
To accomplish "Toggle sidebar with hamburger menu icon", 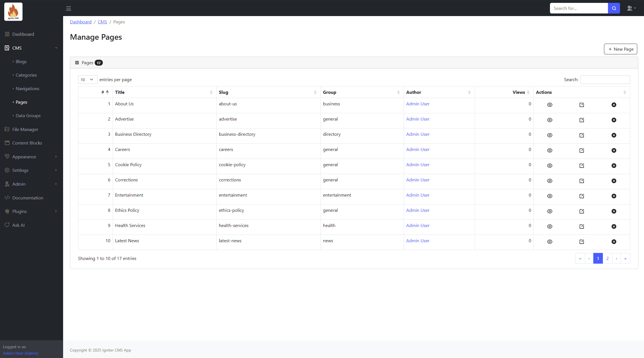I will click(68, 8).
